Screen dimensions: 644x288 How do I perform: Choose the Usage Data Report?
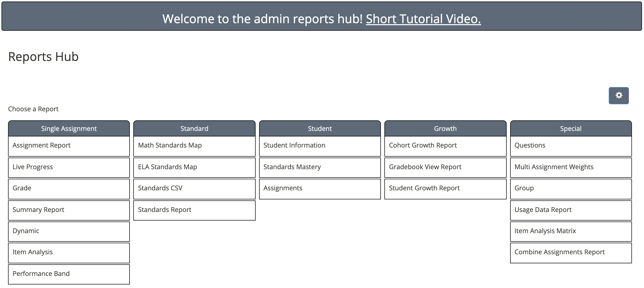(571, 210)
